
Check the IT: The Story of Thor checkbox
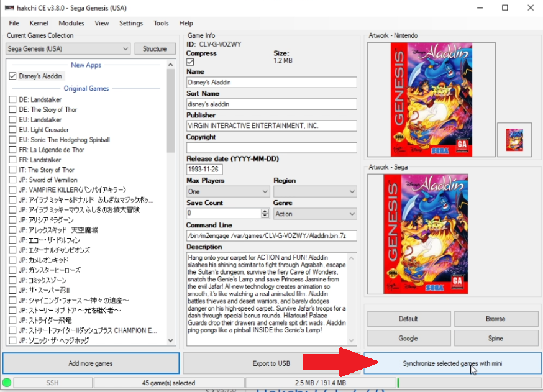click(13, 170)
